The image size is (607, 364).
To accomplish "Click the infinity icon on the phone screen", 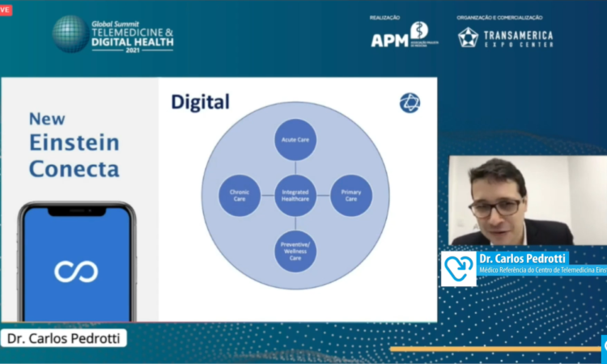I will pos(76,272).
